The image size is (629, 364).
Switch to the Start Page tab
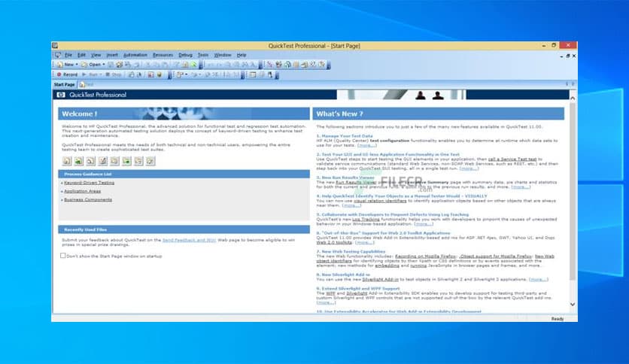pyautogui.click(x=65, y=84)
